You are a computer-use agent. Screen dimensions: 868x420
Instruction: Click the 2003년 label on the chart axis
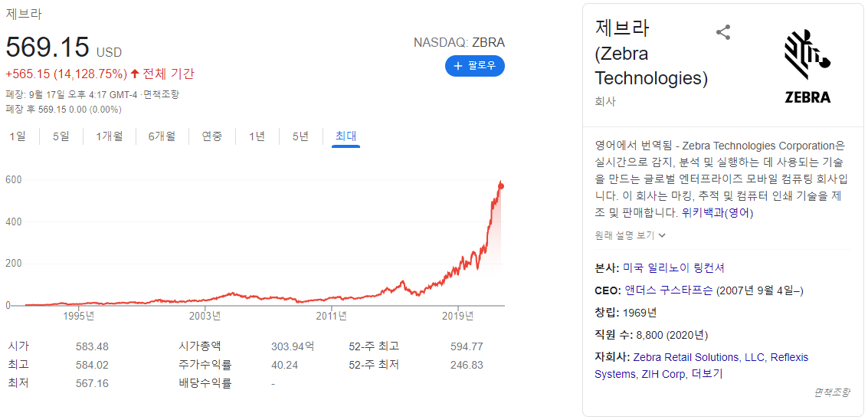tap(205, 317)
